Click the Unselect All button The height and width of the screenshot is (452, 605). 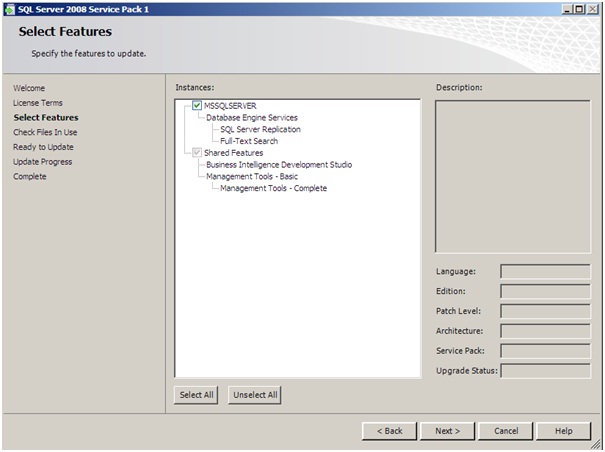[255, 395]
